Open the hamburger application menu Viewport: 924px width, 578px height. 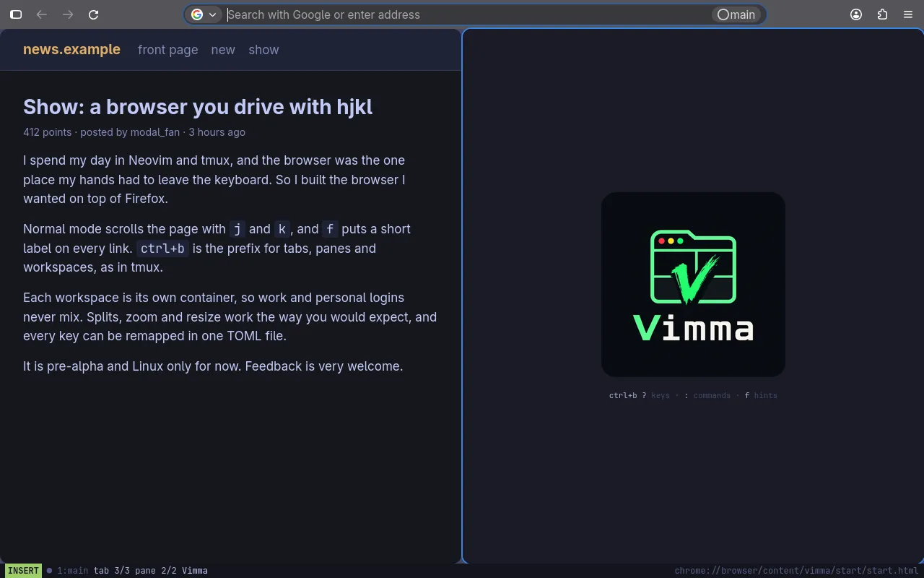908,14
